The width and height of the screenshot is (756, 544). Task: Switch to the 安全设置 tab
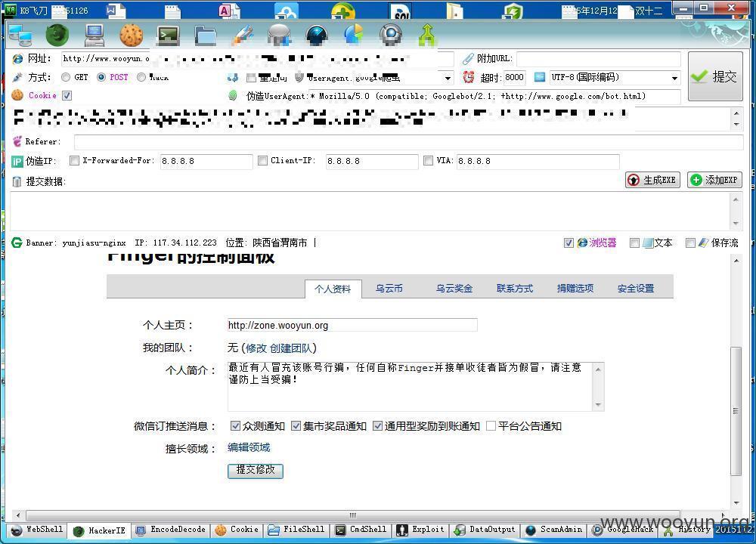pyautogui.click(x=636, y=288)
